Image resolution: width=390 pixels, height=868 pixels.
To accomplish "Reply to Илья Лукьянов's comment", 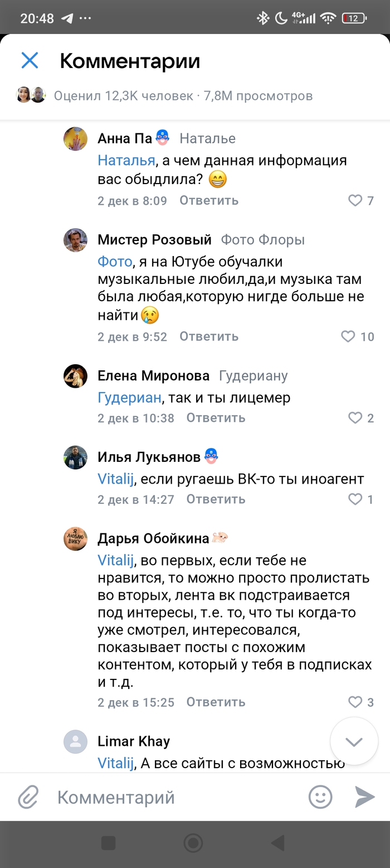I will point(216,499).
